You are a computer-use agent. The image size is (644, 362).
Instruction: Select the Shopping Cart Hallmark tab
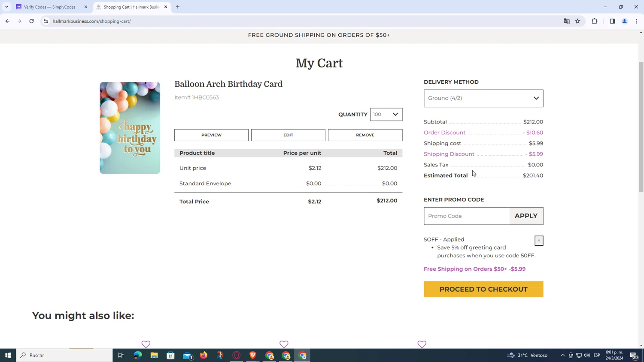tap(131, 7)
